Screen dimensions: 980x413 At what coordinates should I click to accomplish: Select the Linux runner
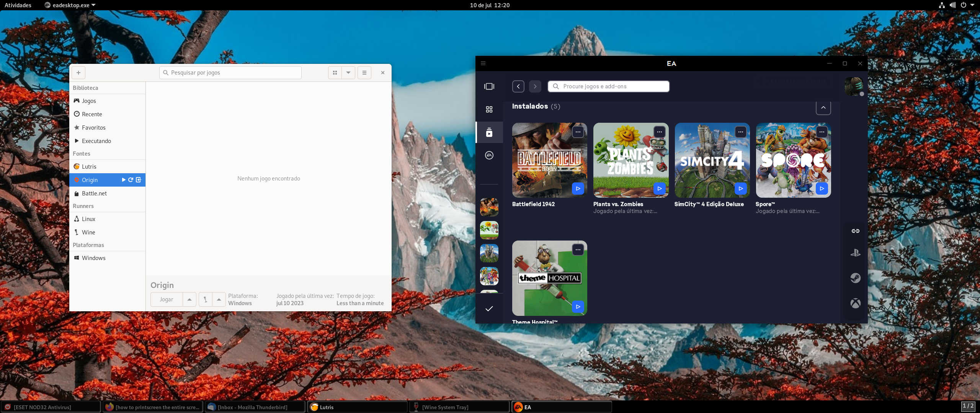[x=107, y=219]
